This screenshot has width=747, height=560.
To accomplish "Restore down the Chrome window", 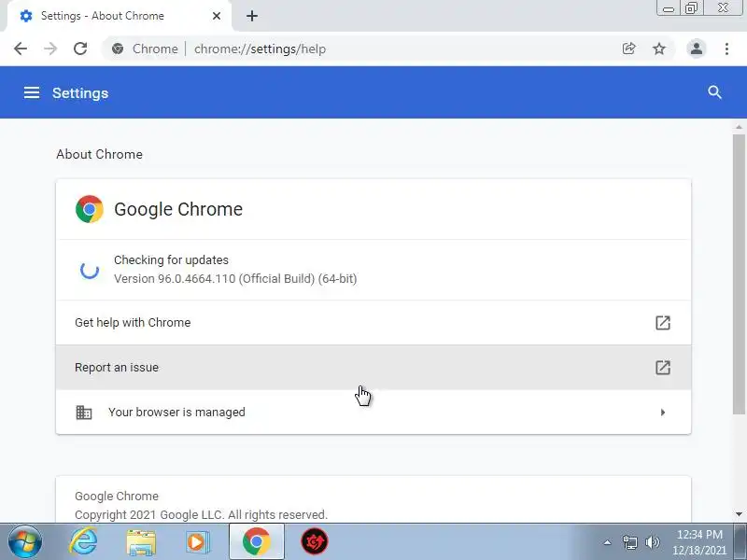I will click(691, 8).
